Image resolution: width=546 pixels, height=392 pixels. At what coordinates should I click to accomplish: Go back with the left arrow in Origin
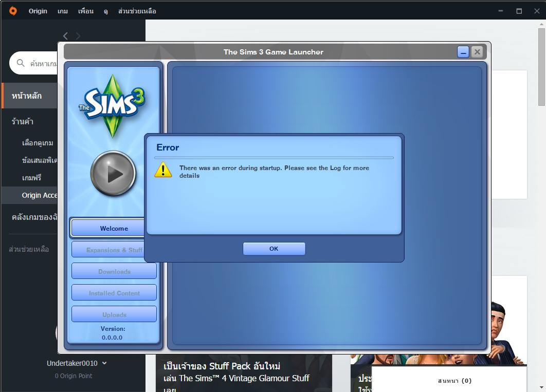[65, 36]
